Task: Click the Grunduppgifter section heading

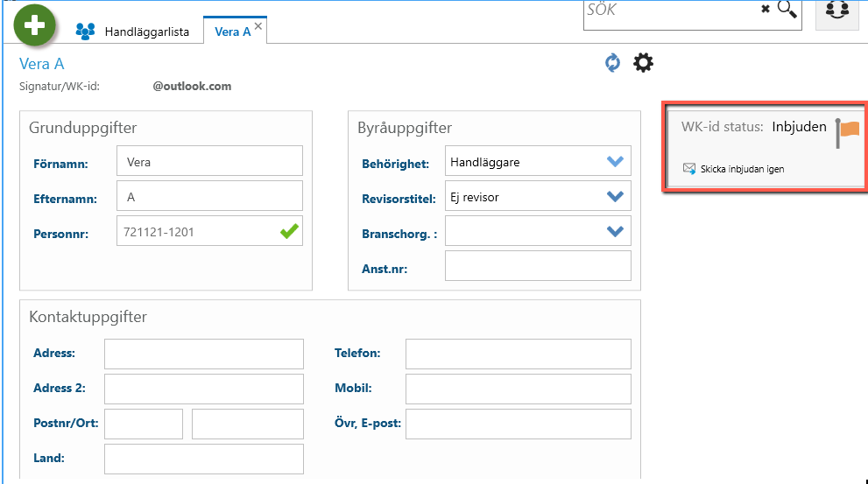Action: coord(82,128)
